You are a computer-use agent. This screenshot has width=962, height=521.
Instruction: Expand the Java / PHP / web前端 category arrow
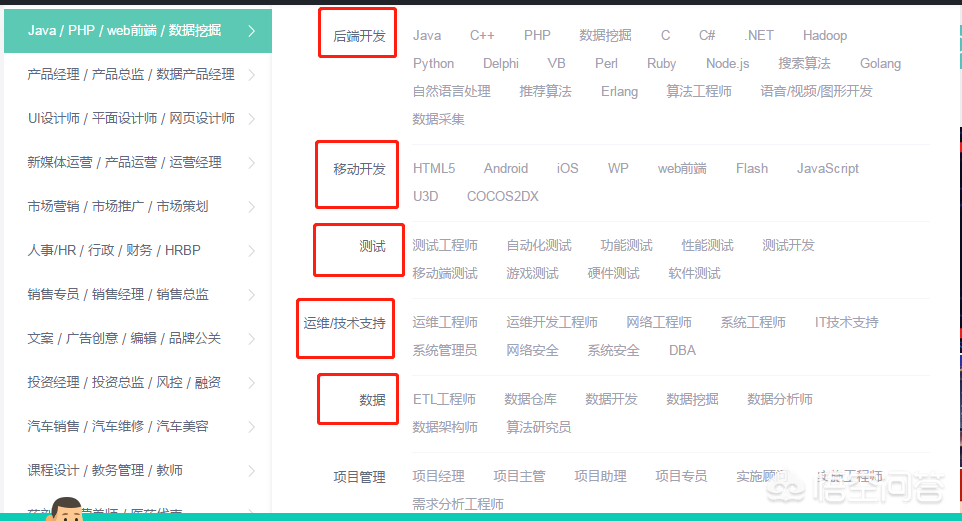click(252, 31)
